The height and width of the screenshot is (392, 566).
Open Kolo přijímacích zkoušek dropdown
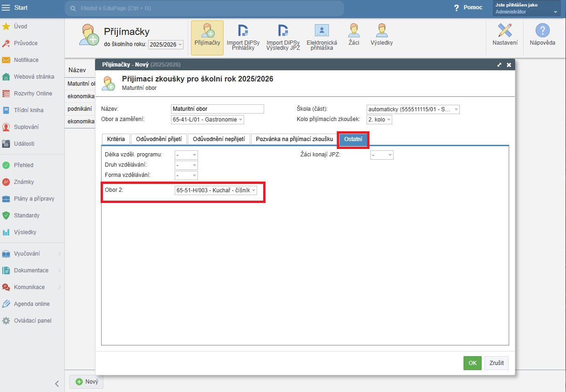(379, 120)
